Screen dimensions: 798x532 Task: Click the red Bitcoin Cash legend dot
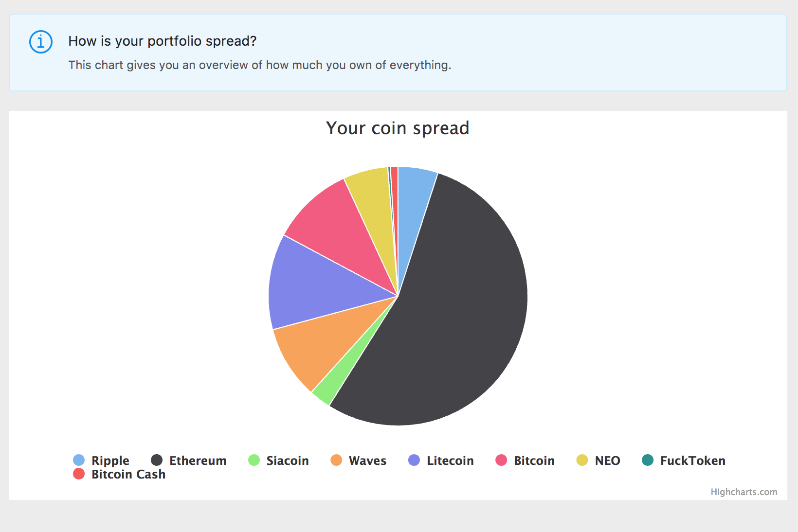tap(79, 474)
